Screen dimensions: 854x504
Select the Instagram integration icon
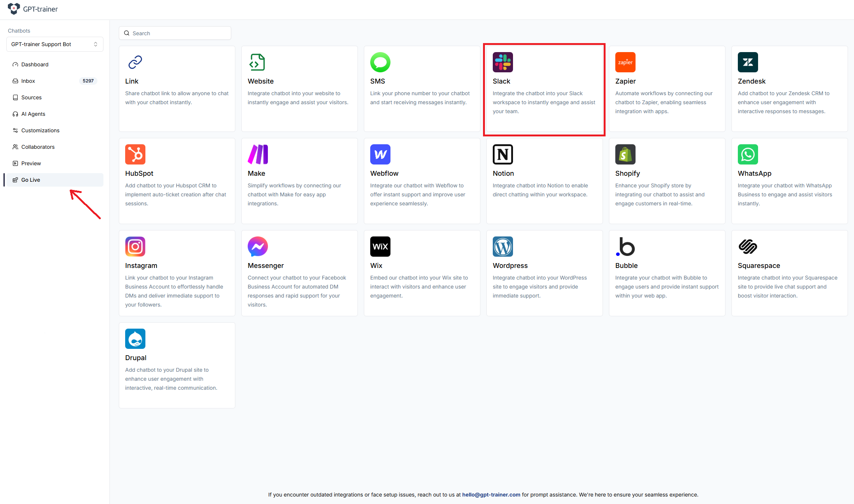point(135,247)
